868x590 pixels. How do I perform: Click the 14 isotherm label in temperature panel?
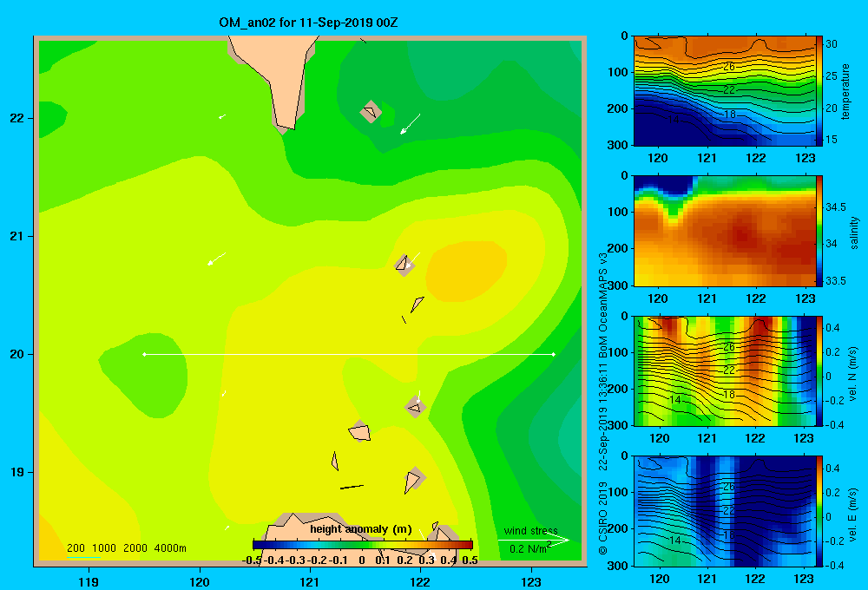[674, 119]
